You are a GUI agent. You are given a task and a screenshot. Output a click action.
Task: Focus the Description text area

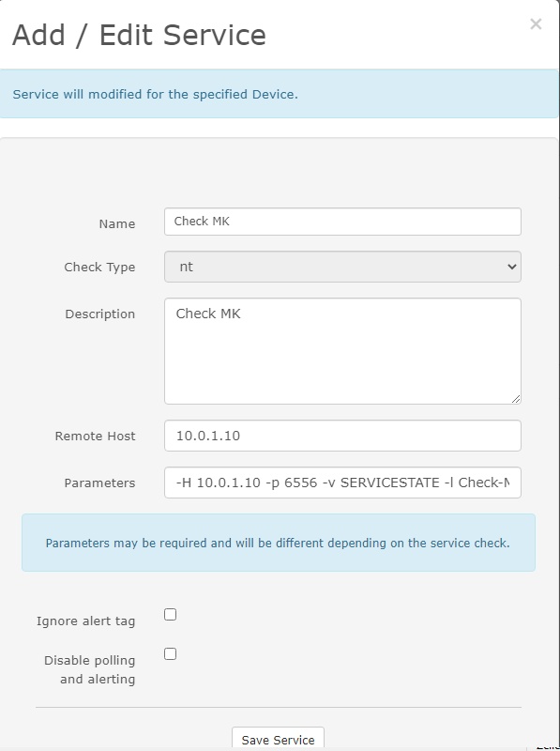342,349
